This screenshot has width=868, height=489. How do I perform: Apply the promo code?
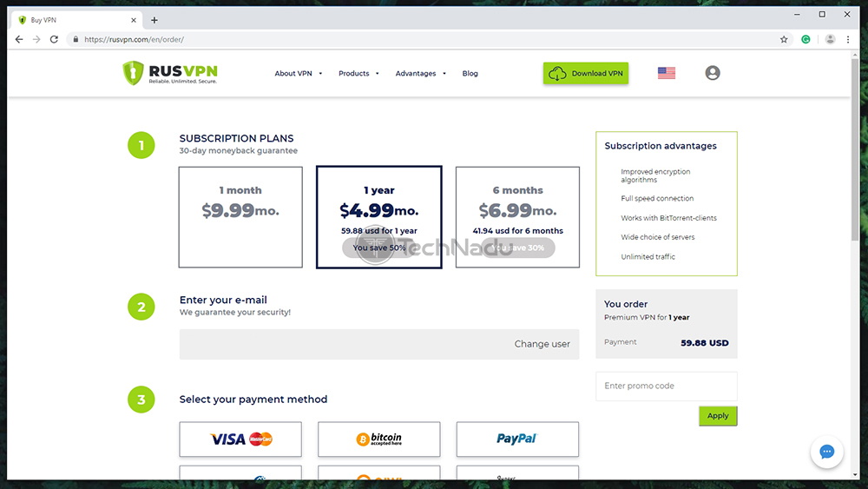(718, 416)
